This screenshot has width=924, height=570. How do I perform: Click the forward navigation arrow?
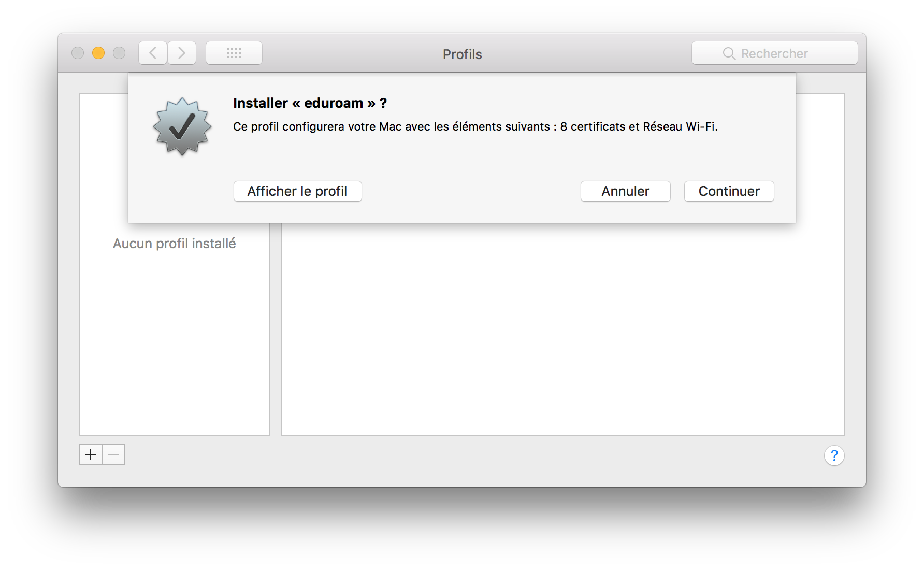[182, 52]
